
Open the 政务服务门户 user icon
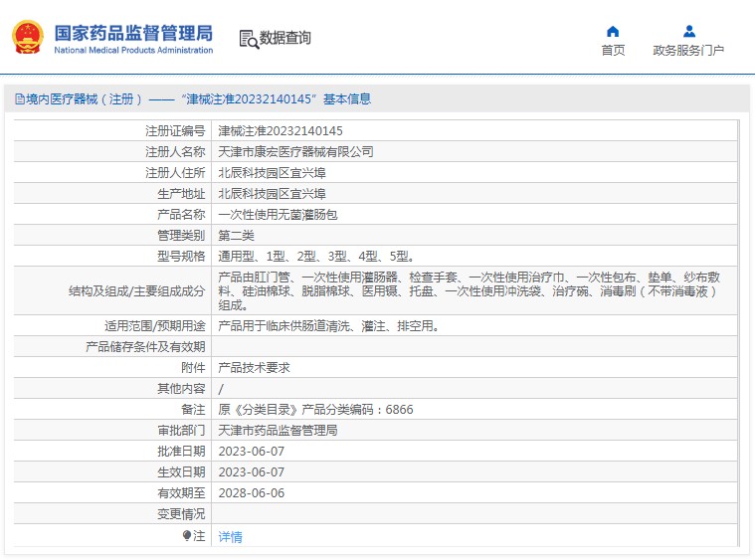[689, 32]
